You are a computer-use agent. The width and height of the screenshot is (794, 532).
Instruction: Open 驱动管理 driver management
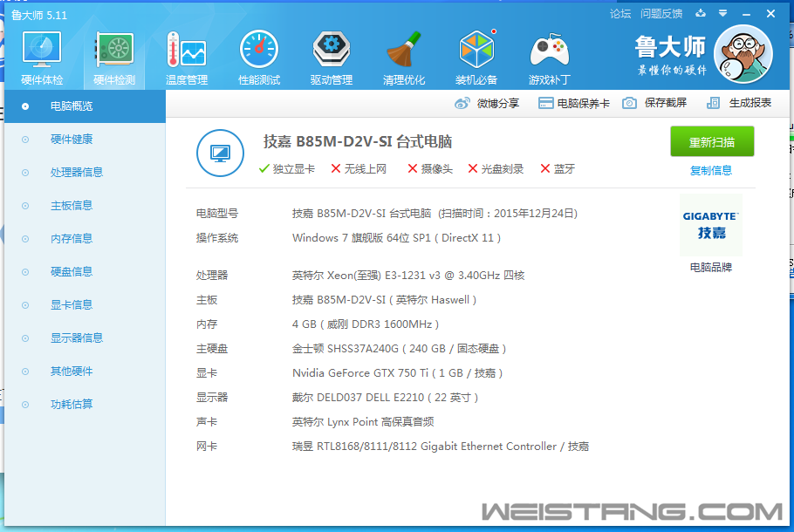click(332, 58)
